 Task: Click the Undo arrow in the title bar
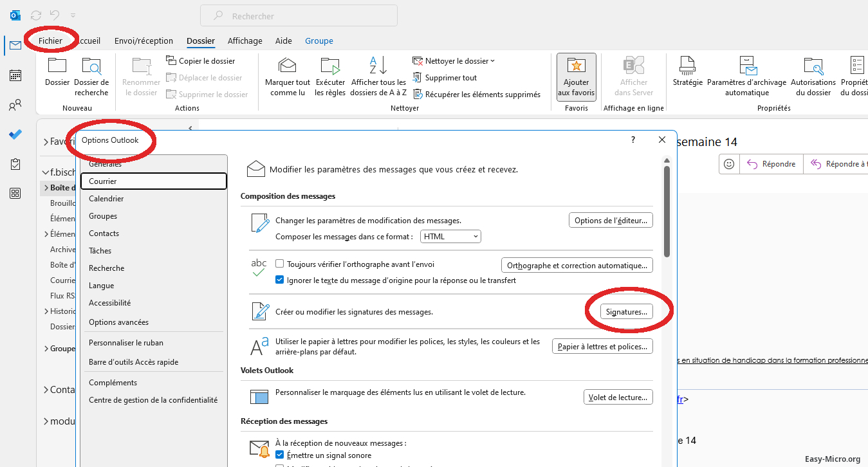pyautogui.click(x=55, y=15)
